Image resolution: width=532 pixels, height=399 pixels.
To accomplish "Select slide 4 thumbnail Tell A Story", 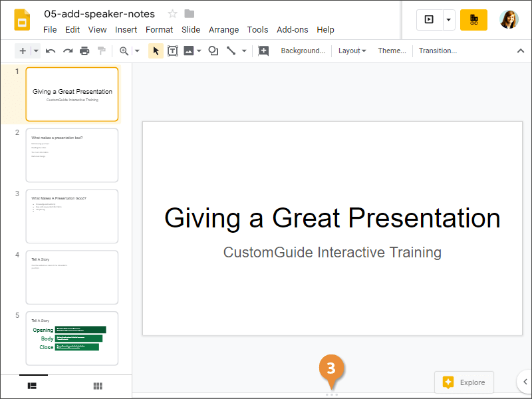I will tap(72, 277).
